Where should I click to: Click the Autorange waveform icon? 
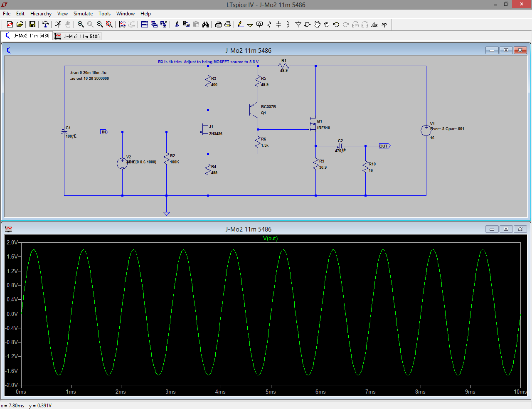coord(122,25)
